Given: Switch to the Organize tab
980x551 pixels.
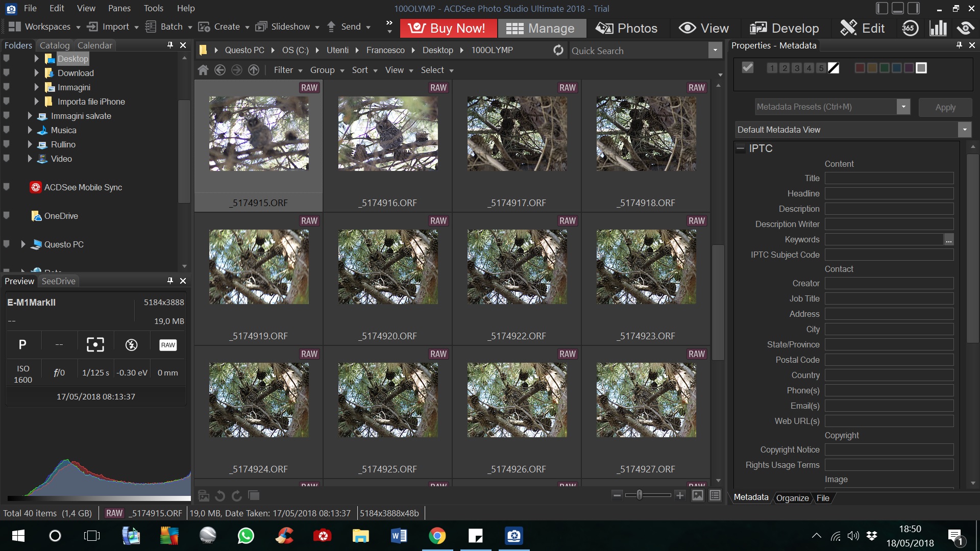Looking at the screenshot, I should 792,498.
